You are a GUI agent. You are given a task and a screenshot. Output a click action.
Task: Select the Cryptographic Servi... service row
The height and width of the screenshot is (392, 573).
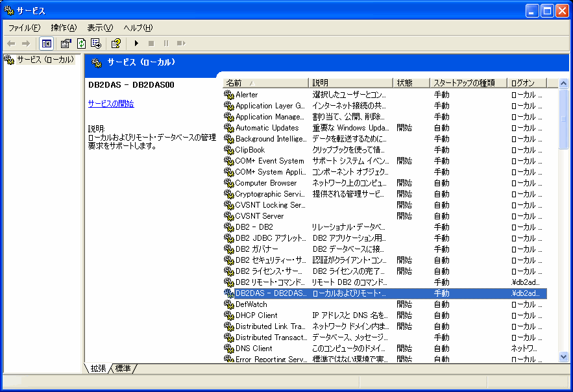click(x=385, y=194)
